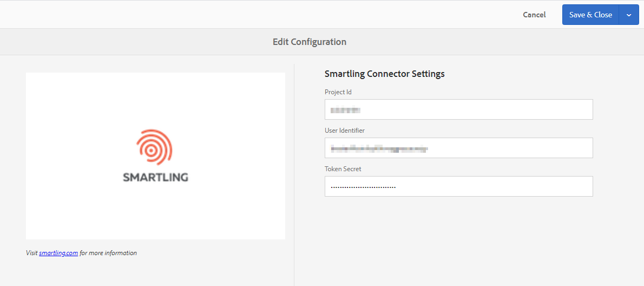Expand the Save & Close chevron dropdown
The image size is (644, 286).
(x=629, y=15)
